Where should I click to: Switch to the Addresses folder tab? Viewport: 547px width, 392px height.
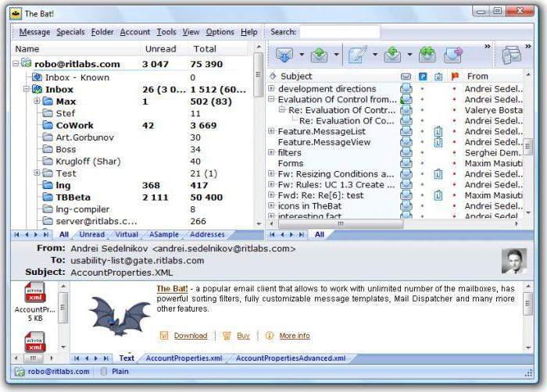[x=207, y=235]
